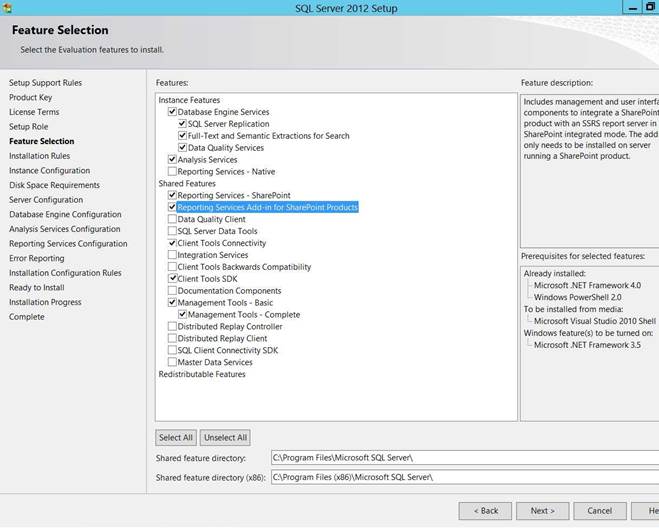Uncheck Database Engine Services checkbox

[172, 112]
